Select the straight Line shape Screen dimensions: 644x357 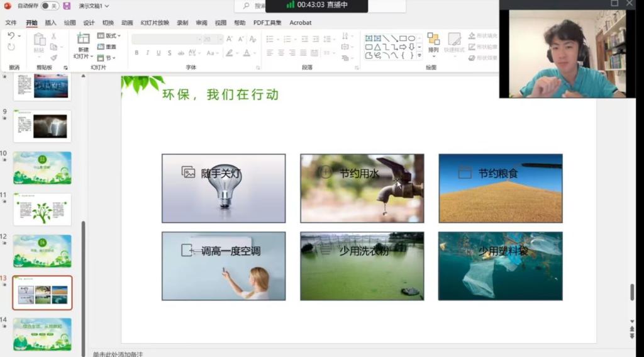click(386, 38)
